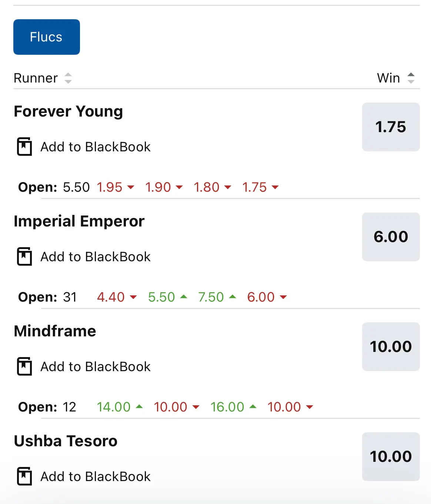Viewport: 431px width, 504px height.
Task: Click the Runner column header
Action: (36, 78)
